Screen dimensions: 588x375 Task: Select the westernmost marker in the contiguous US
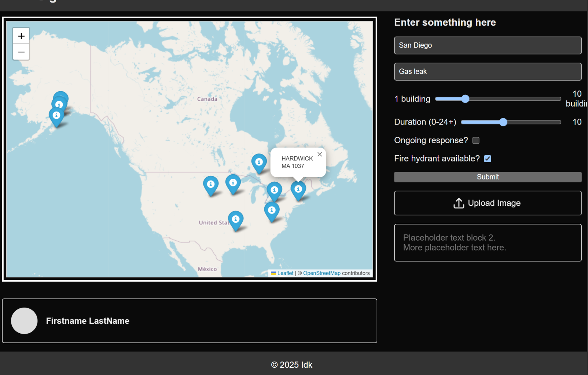pos(211,186)
